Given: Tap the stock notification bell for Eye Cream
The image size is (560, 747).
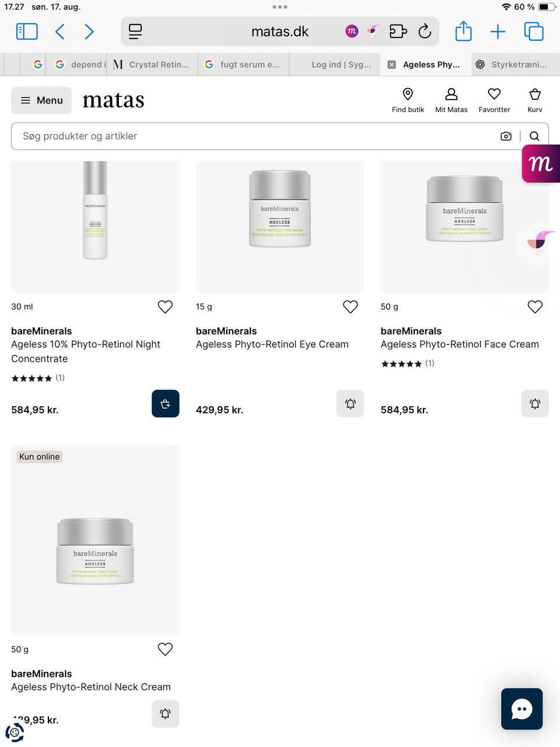Looking at the screenshot, I should (350, 404).
